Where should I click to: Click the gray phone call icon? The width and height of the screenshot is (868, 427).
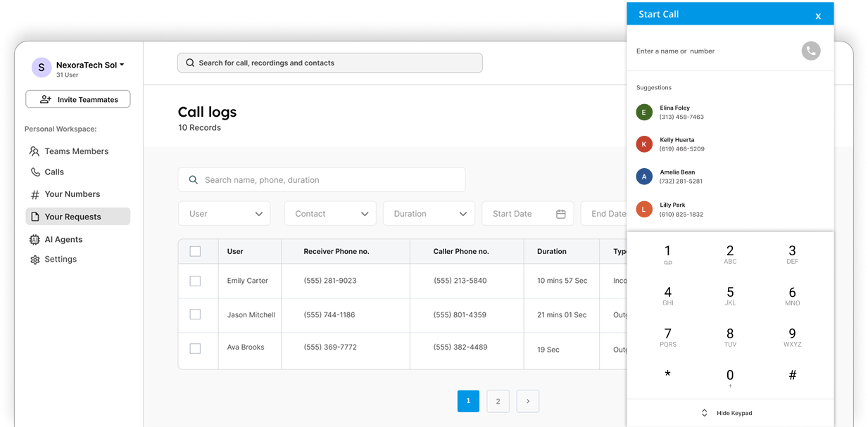(810, 51)
